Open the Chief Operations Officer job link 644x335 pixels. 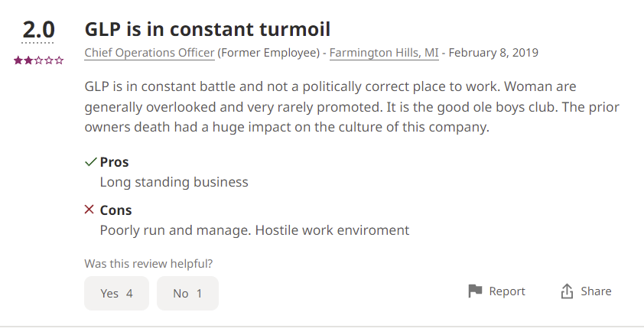[x=149, y=53]
